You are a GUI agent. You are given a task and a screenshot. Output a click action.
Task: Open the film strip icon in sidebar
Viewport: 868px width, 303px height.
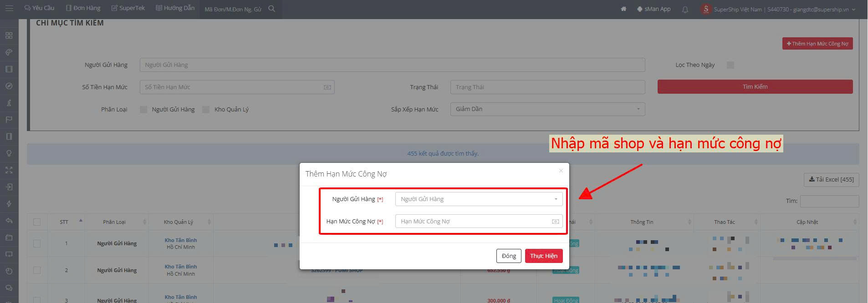pyautogui.click(x=9, y=69)
